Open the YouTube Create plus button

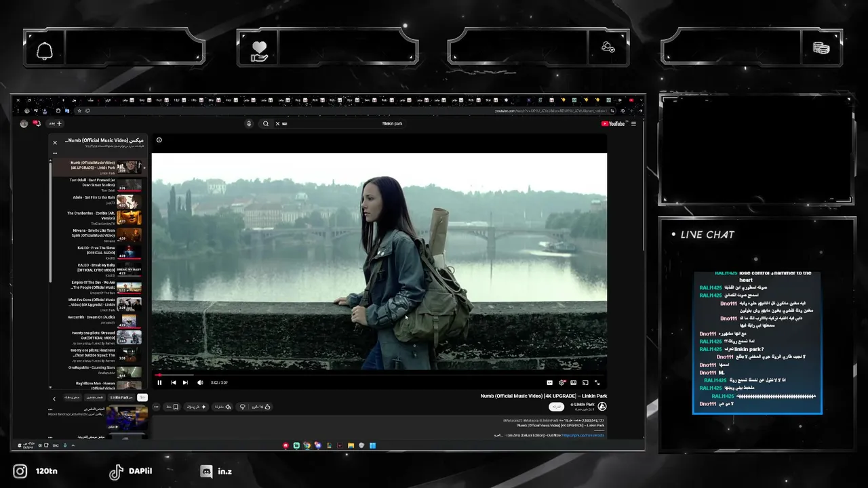56,123
